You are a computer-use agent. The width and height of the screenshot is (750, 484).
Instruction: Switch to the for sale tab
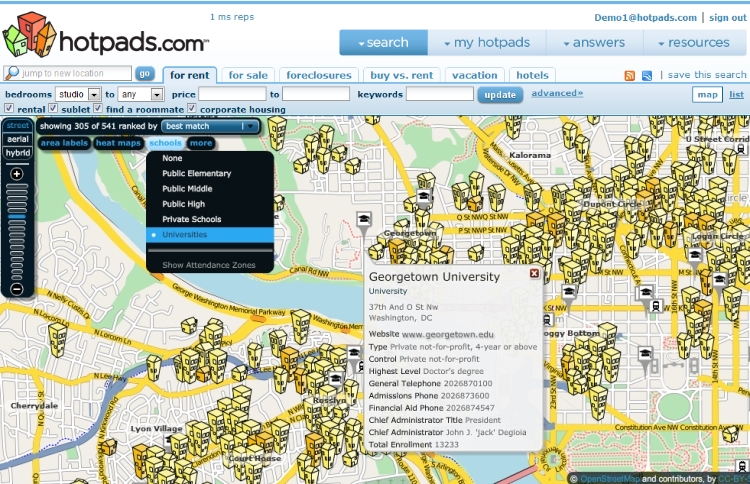click(x=248, y=75)
